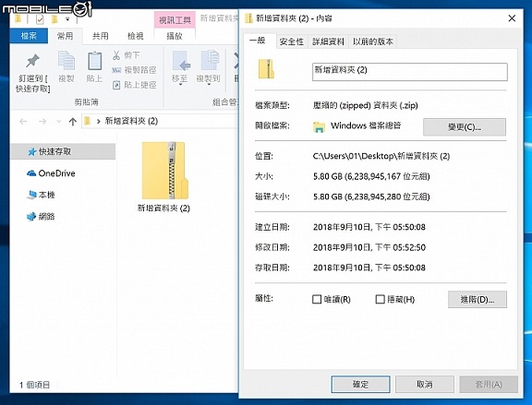Switch to the 以前的版本 tab
The height and width of the screenshot is (405, 532).
pyautogui.click(x=372, y=42)
